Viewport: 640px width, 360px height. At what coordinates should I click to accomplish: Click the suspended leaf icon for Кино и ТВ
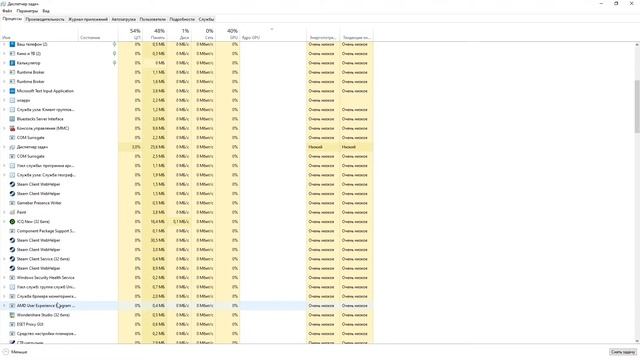tap(114, 53)
